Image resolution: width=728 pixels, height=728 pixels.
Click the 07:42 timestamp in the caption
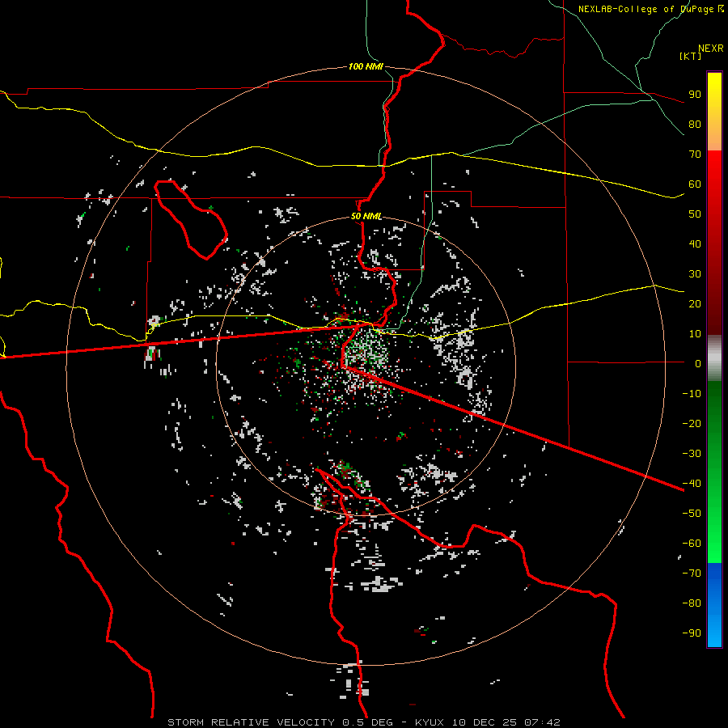click(x=542, y=722)
